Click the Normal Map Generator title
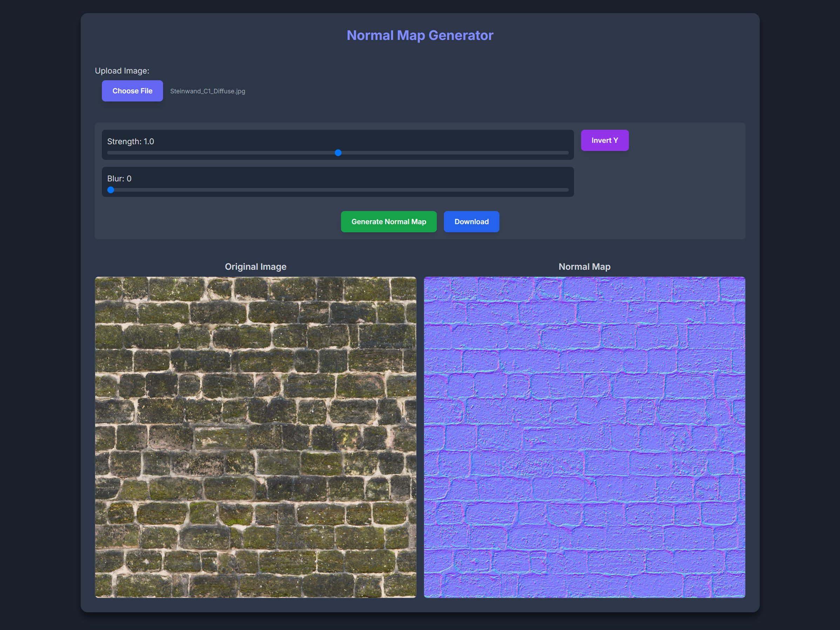 (420, 35)
